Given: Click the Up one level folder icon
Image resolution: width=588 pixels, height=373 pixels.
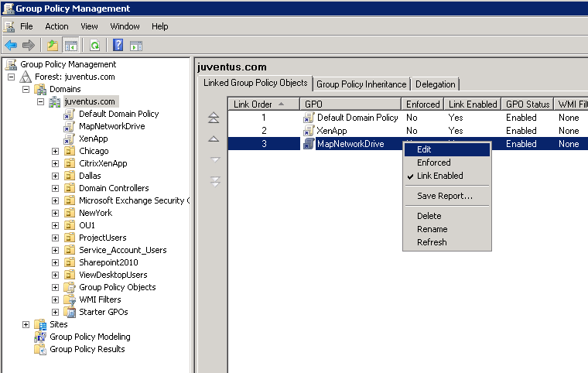Looking at the screenshot, I should (53, 46).
